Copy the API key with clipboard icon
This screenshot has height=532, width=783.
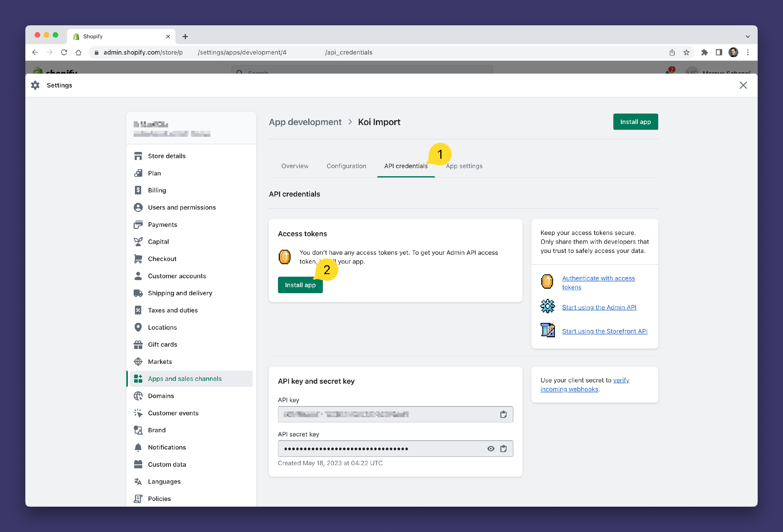click(503, 415)
